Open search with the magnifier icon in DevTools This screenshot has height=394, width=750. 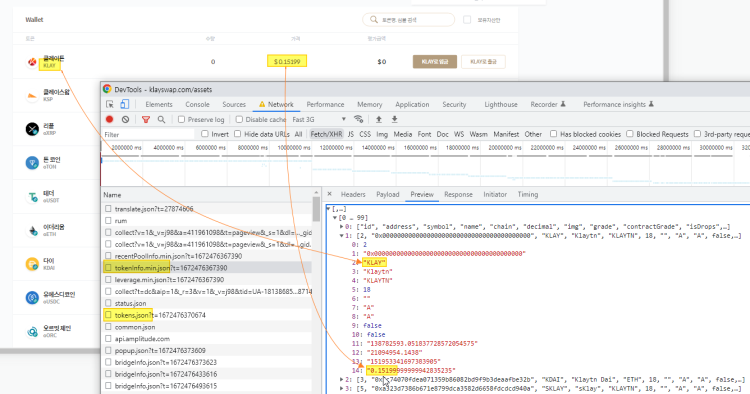161,120
